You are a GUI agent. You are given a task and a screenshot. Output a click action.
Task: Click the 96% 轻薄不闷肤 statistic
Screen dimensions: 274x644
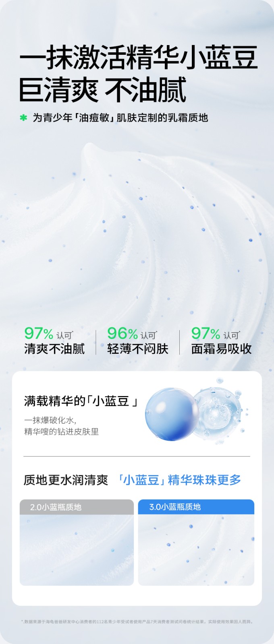[x=138, y=341]
